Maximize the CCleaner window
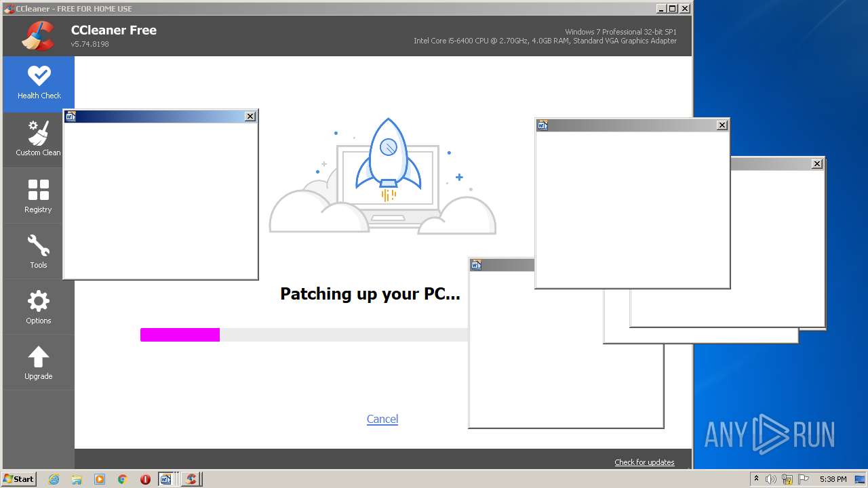 672,9
